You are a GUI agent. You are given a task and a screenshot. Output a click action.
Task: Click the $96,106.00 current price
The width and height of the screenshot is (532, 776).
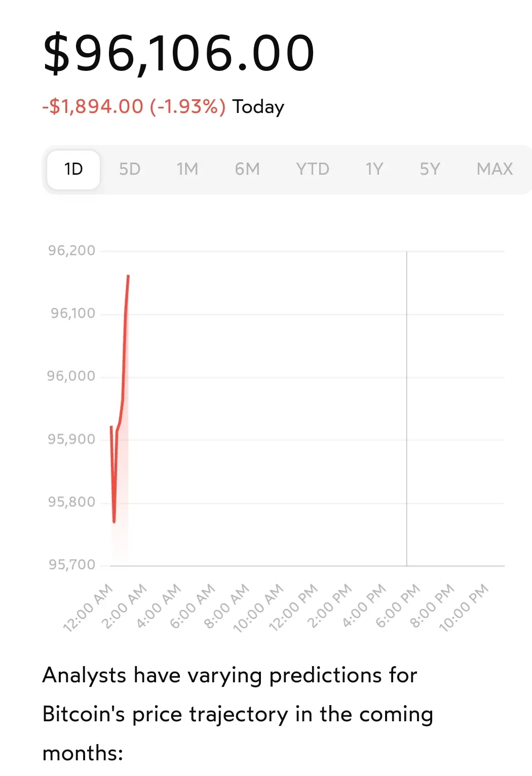point(179,53)
